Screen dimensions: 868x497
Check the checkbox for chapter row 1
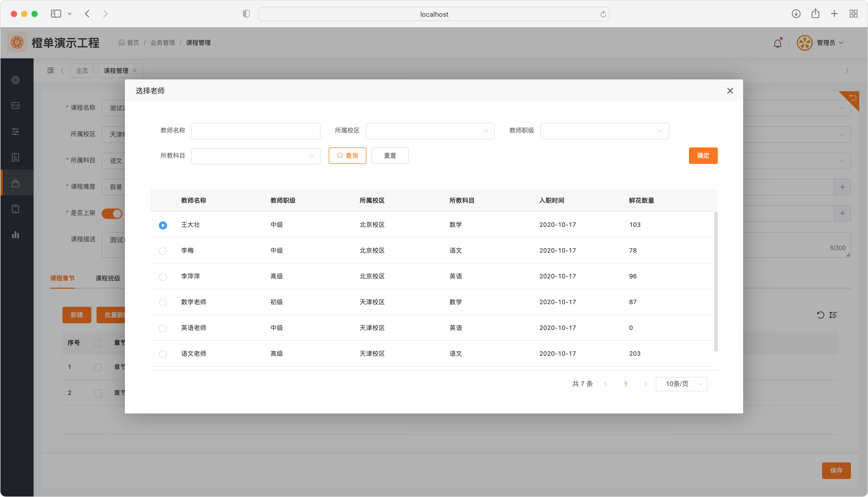(98, 367)
